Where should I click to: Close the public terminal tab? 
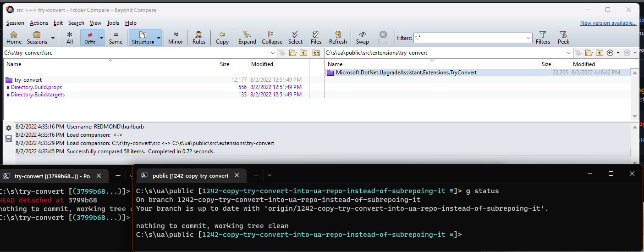[x=237, y=175]
